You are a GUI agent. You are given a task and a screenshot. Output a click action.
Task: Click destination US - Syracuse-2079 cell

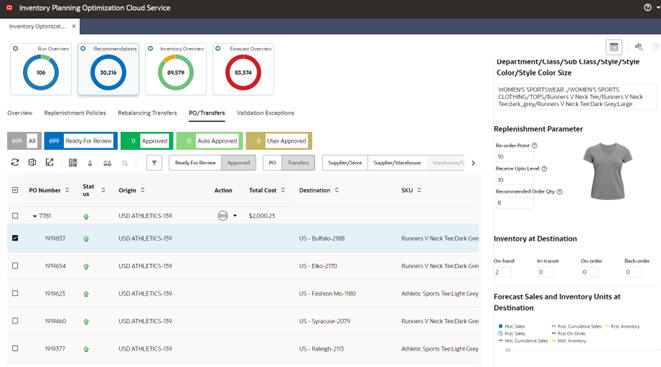[325, 321]
